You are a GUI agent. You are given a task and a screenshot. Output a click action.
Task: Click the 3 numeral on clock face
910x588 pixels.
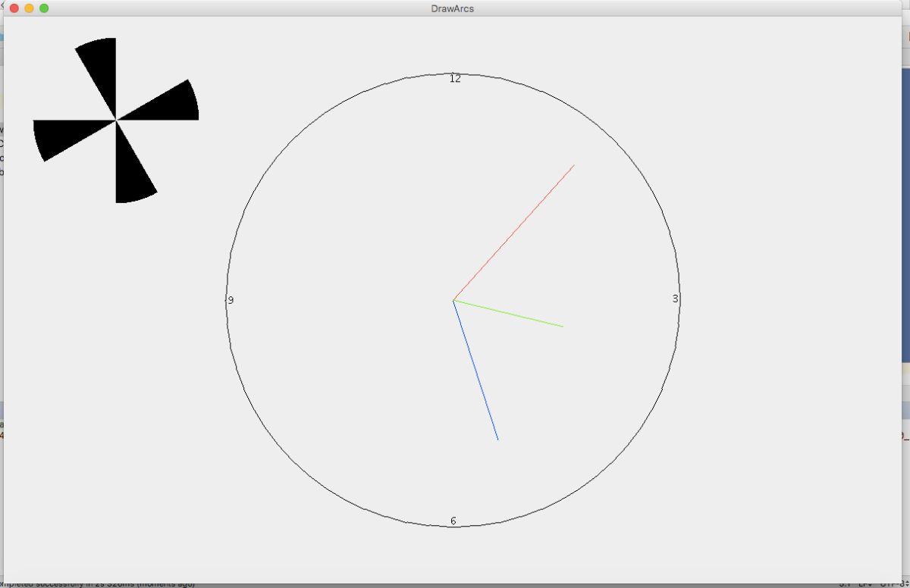(675, 299)
